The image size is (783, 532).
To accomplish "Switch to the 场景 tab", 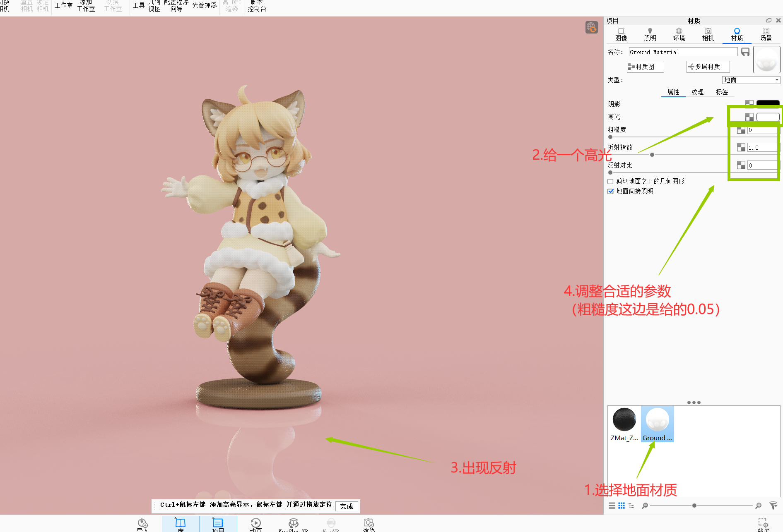I will tap(766, 34).
